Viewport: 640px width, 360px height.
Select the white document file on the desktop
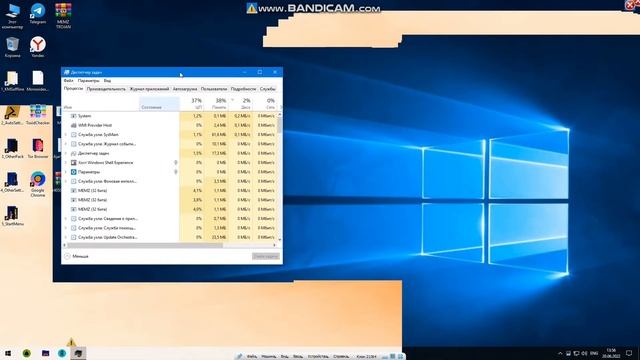38,80
